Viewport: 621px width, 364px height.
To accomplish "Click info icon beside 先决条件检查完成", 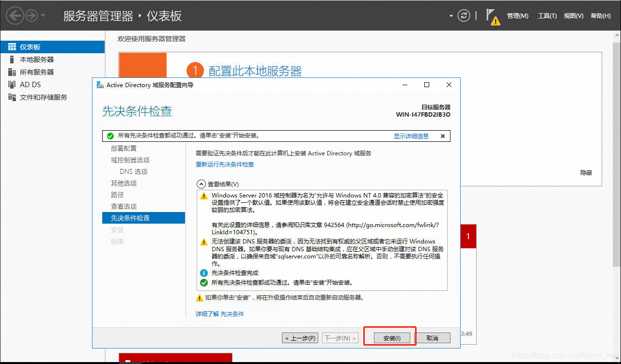I will (x=204, y=273).
